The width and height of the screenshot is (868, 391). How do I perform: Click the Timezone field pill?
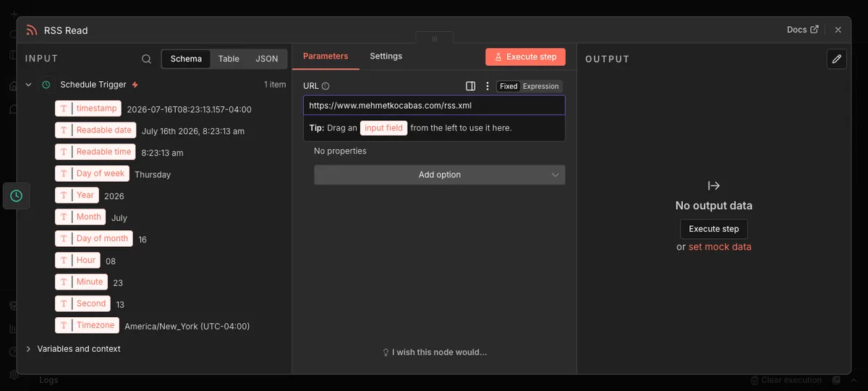point(87,326)
